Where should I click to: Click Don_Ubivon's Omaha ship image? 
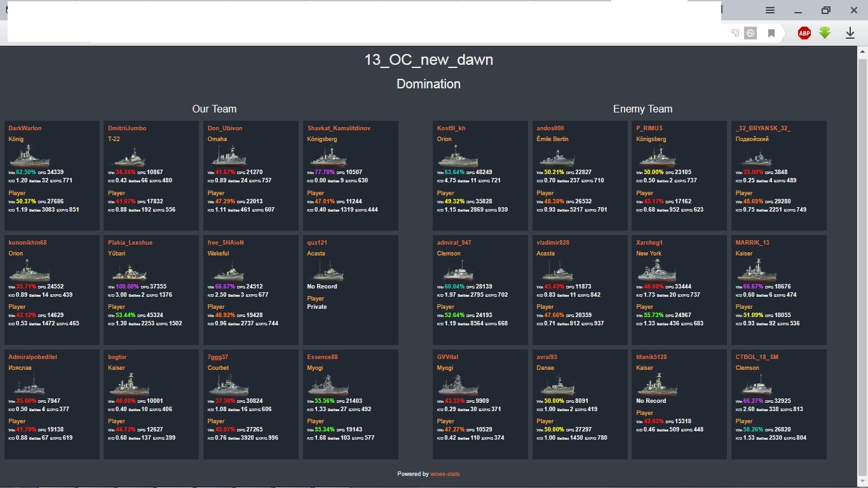228,156
